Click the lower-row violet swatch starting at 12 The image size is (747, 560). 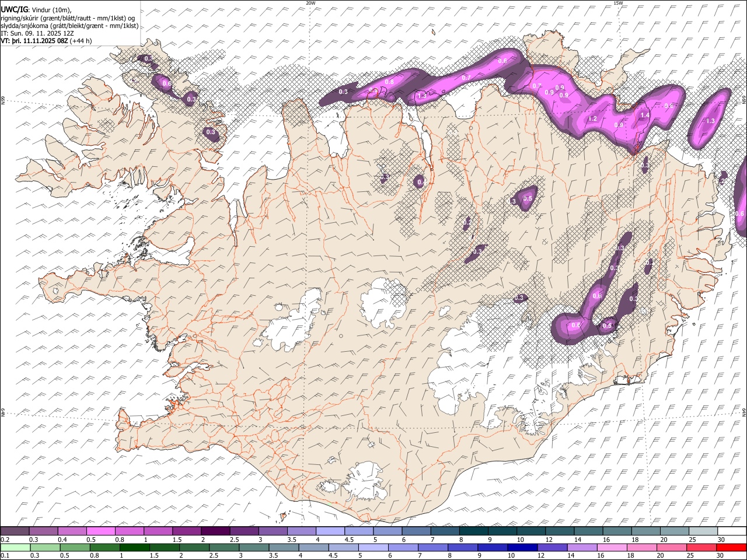click(552, 547)
